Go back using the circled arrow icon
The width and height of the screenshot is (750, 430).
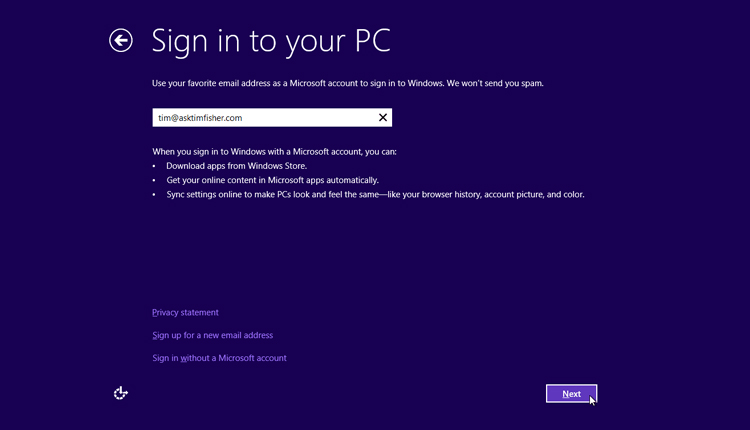tap(121, 40)
